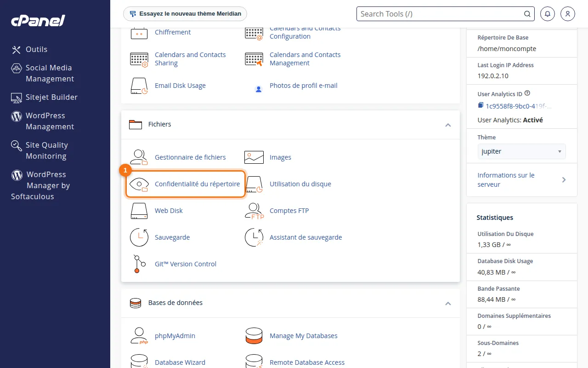The image size is (588, 368).
Task: Click the Fichiers folder section icon
Action: coord(136,125)
